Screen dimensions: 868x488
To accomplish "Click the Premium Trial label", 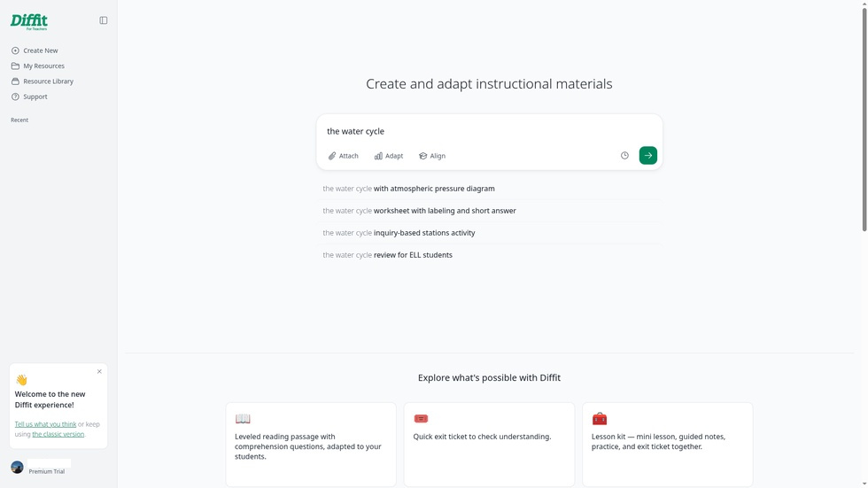I will (x=46, y=471).
